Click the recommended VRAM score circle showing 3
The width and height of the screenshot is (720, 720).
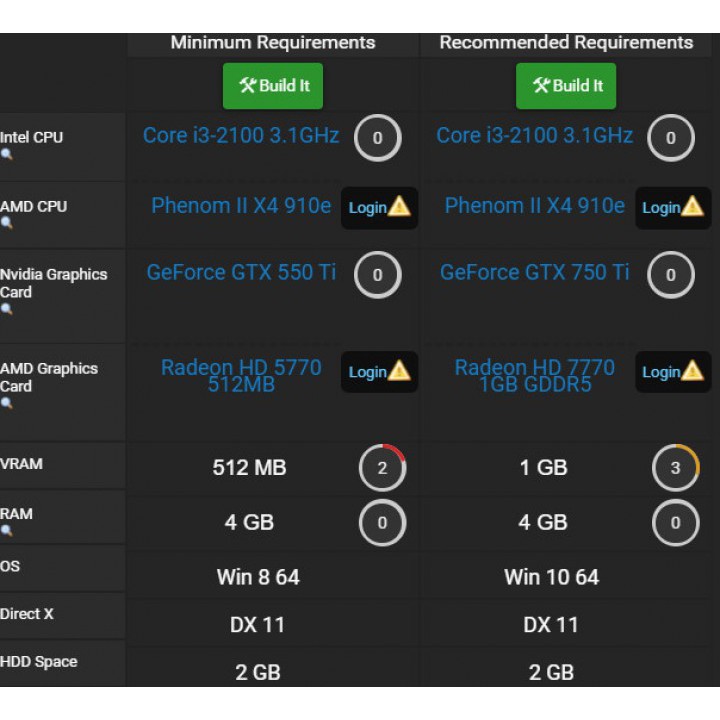[675, 468]
